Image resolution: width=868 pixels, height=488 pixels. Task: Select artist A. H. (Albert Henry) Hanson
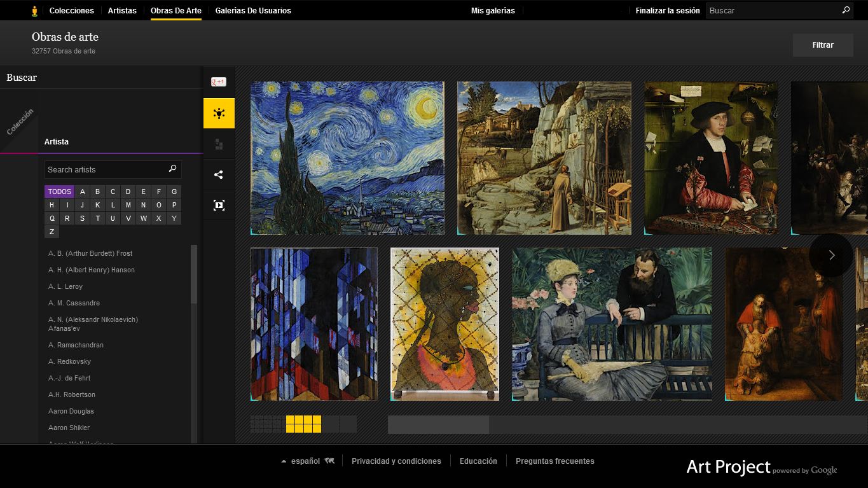click(92, 270)
